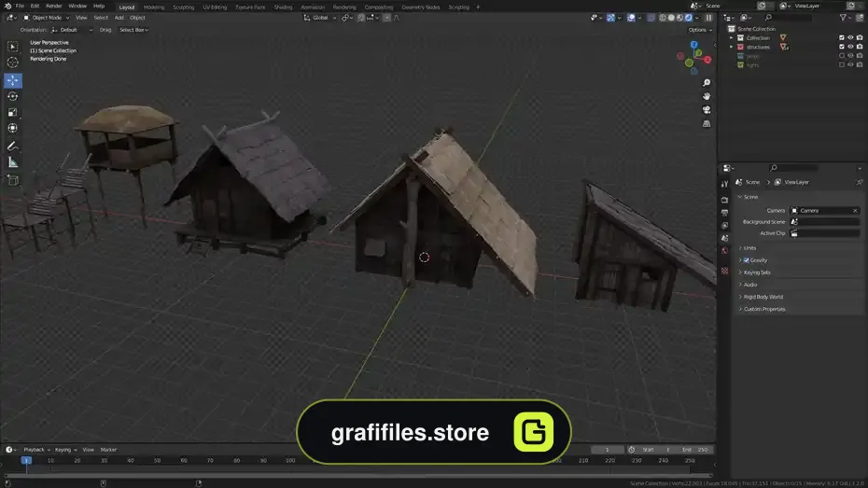Select the Measure tool
The height and width of the screenshot is (488, 868).
coord(13,162)
